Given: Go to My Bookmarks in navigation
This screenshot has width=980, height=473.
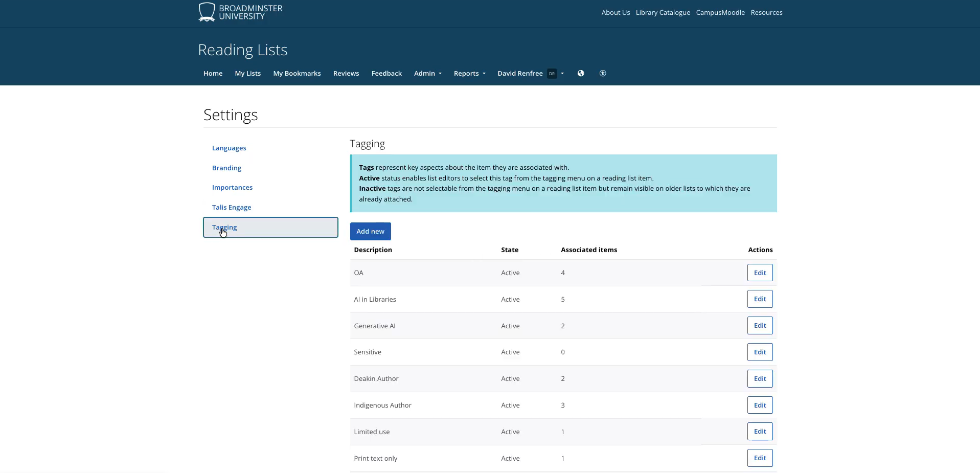Looking at the screenshot, I should [297, 74].
